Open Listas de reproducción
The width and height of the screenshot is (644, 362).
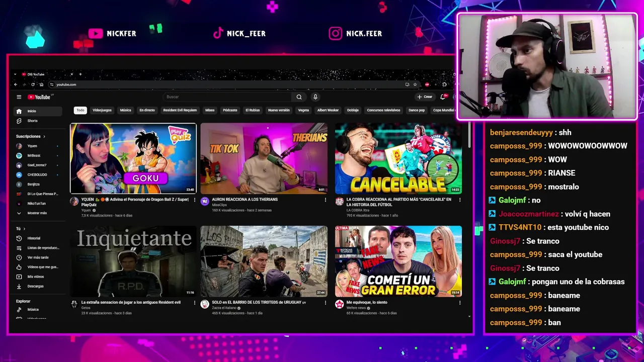(x=38, y=248)
